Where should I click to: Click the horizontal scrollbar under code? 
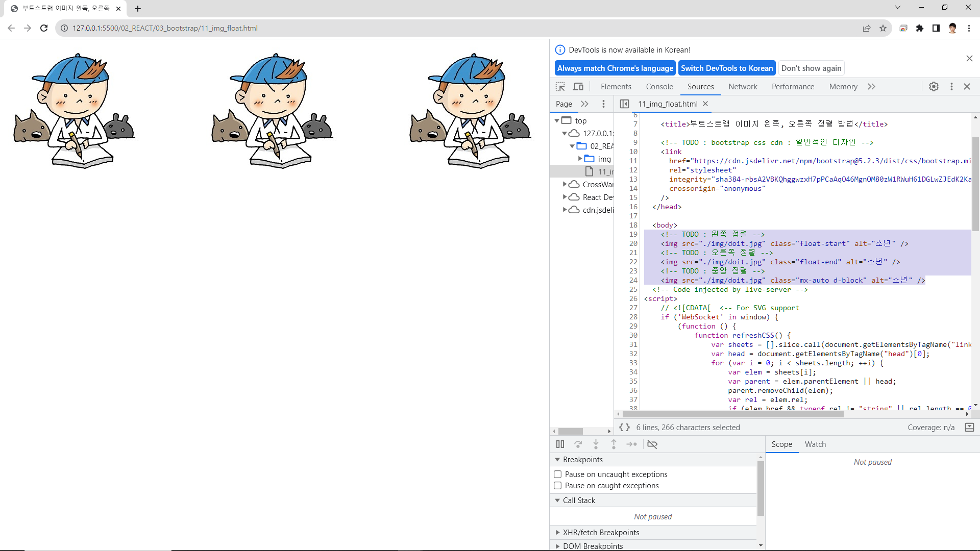pyautogui.click(x=732, y=414)
